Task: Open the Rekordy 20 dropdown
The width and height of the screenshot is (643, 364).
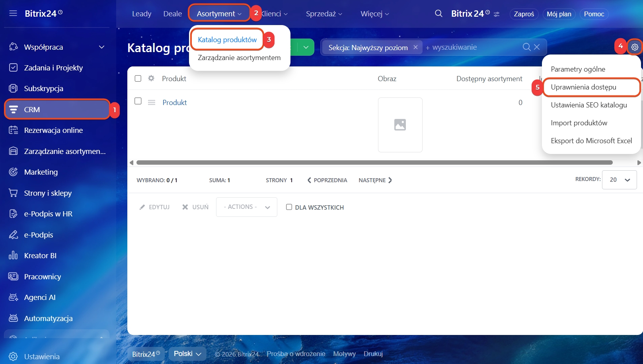Action: [619, 180]
